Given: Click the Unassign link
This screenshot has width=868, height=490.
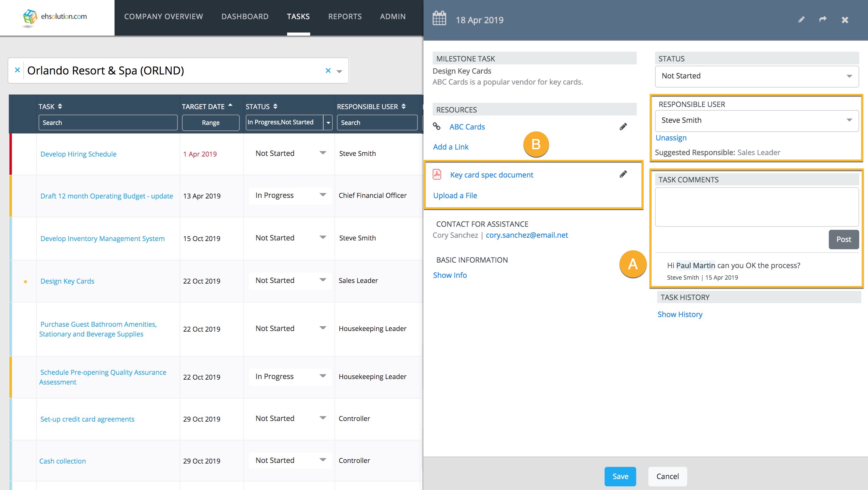Looking at the screenshot, I should pos(671,138).
